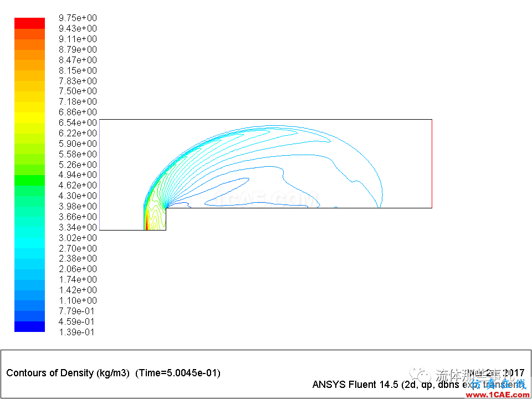This screenshot has width=532, height=399.
Task: Click the 8.15e+00 legend label
Action: [x=78, y=70]
